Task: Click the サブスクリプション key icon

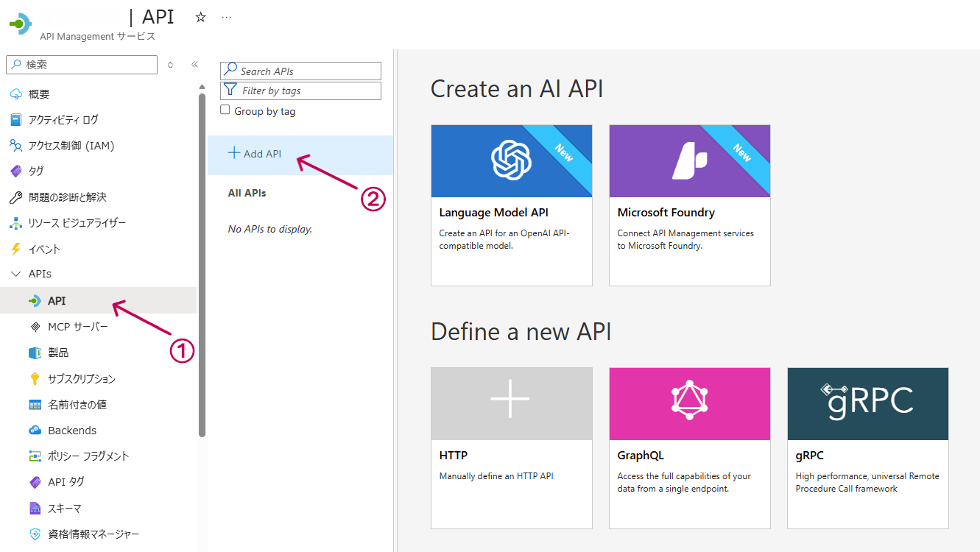Action: click(35, 379)
